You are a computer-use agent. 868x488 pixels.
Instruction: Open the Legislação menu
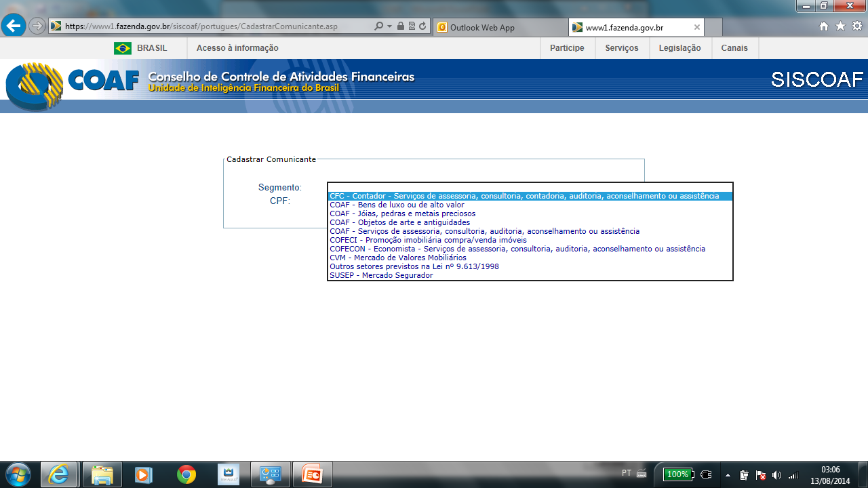click(680, 48)
